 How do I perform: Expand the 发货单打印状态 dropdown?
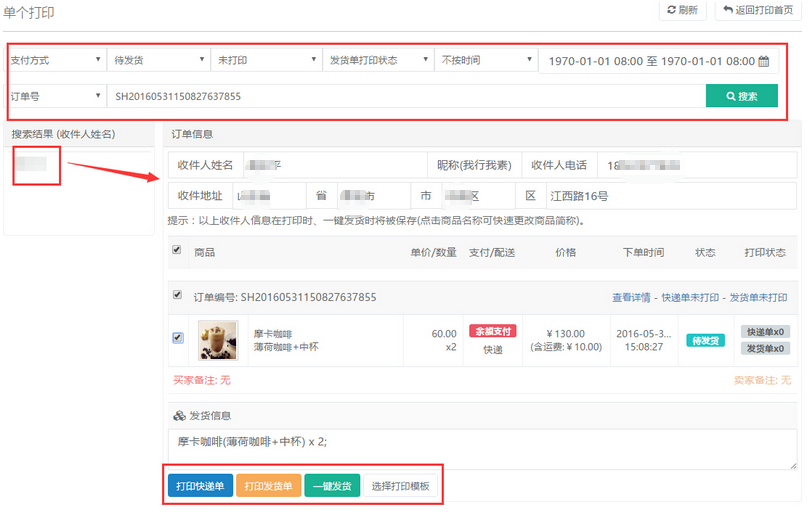(377, 60)
